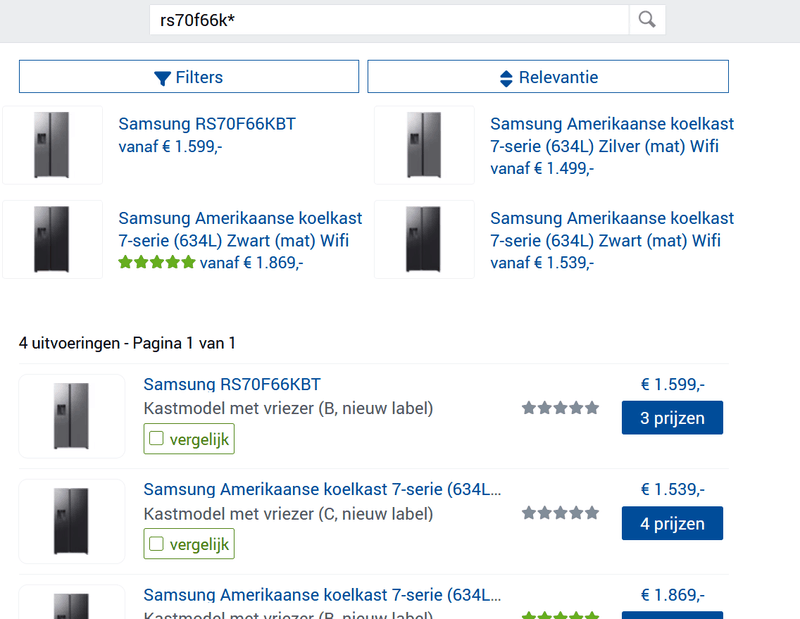Open Samsung RS70F66KBT list result title

232,384
